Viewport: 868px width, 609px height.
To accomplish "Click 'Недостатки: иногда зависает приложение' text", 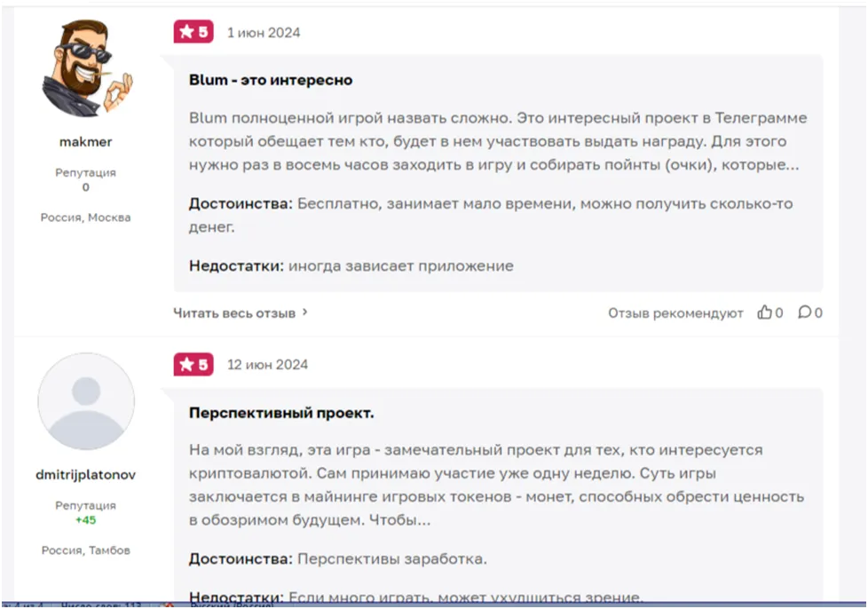I will pos(351,265).
